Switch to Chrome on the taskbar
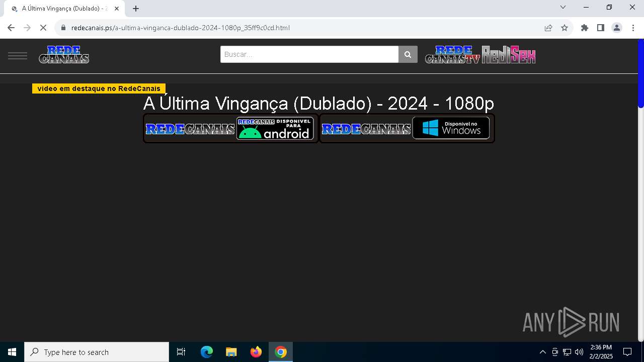The height and width of the screenshot is (362, 644). click(x=281, y=352)
